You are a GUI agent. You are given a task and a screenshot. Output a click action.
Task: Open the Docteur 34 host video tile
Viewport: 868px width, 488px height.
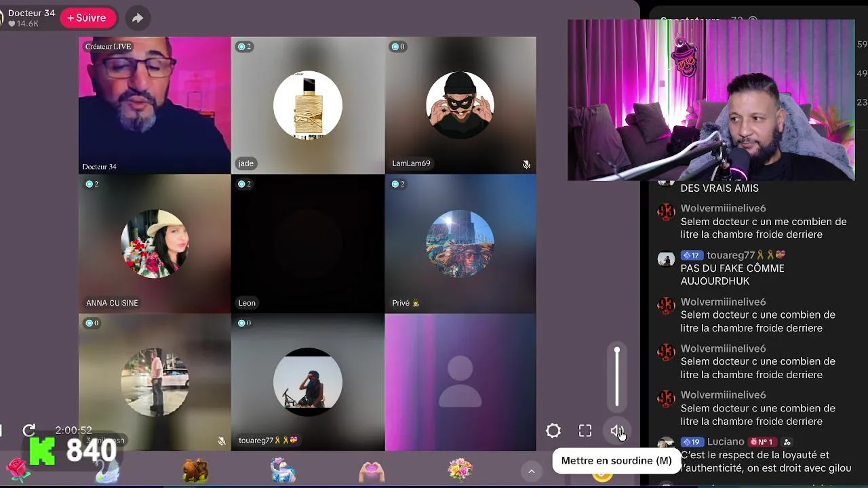(155, 105)
